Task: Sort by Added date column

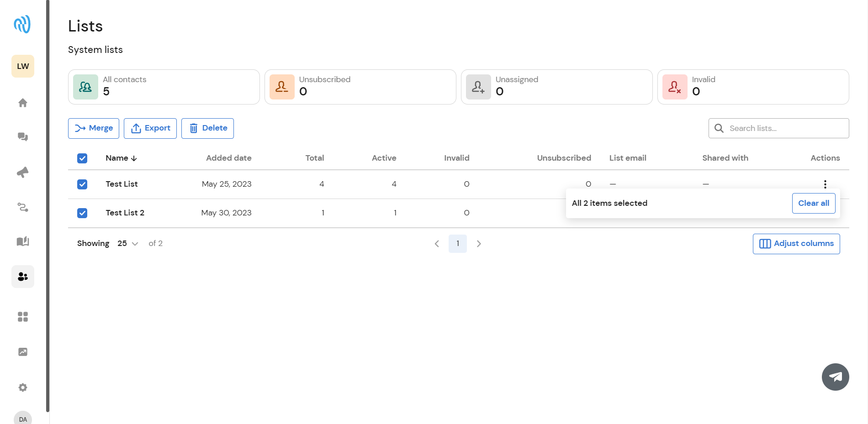Action: tap(229, 158)
